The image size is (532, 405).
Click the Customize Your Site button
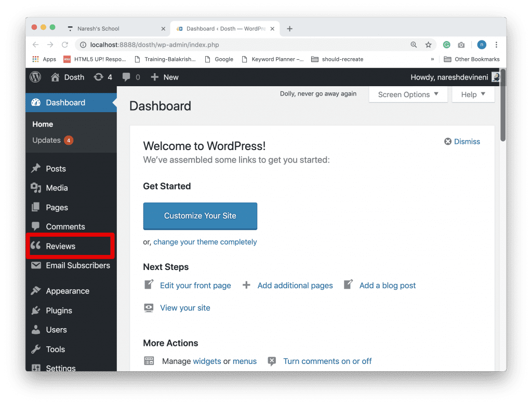[x=200, y=216]
